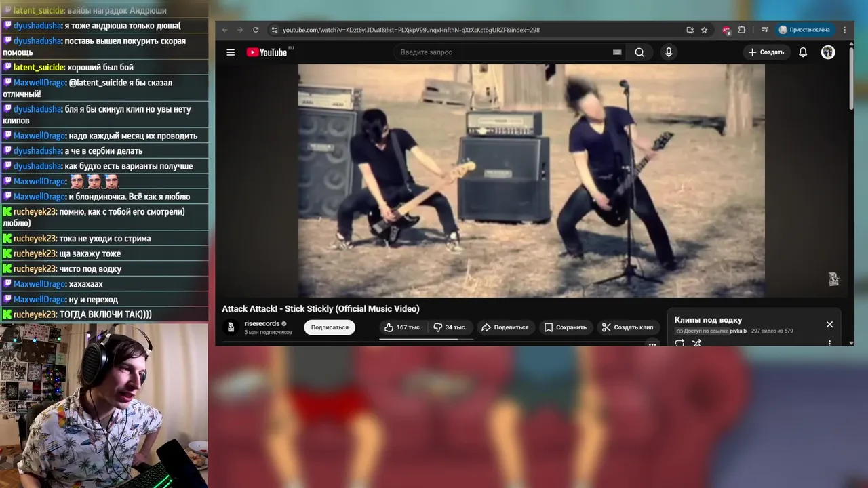
Task: Click the video player to pause playback
Action: [532, 181]
